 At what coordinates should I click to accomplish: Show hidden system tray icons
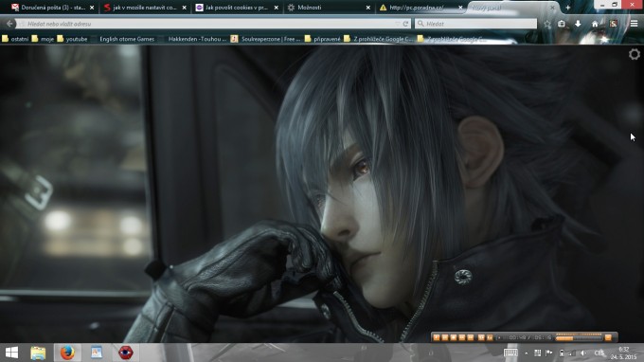[527, 353]
